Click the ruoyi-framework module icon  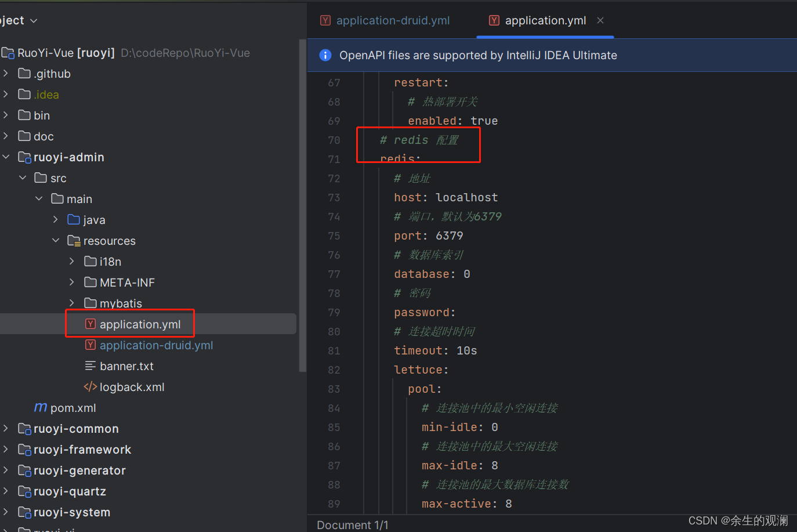pos(24,450)
